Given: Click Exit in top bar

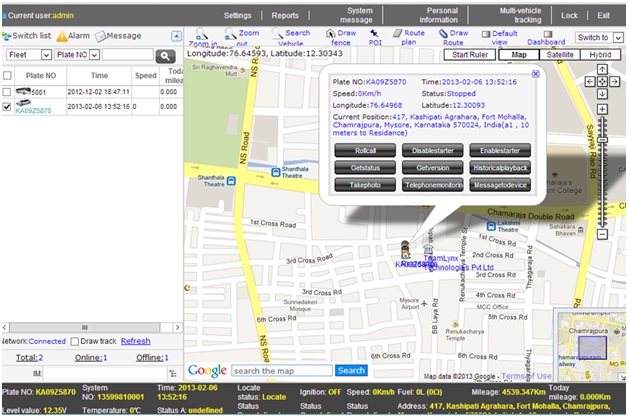Looking at the screenshot, I should tap(604, 16).
